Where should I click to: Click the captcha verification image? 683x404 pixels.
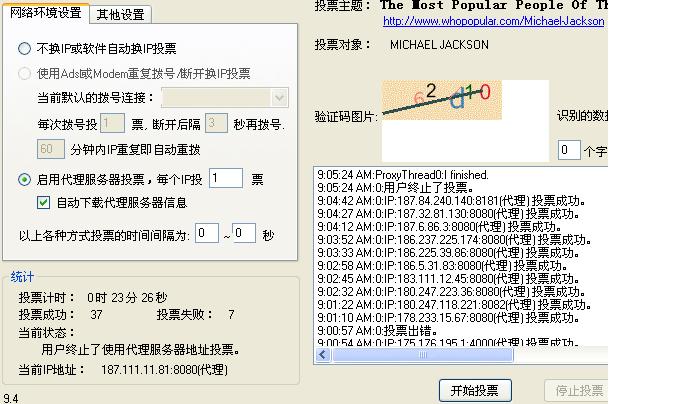tap(441, 99)
